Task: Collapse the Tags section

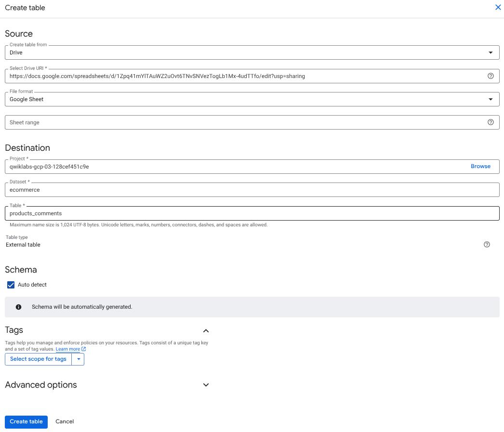Action: coord(206,331)
